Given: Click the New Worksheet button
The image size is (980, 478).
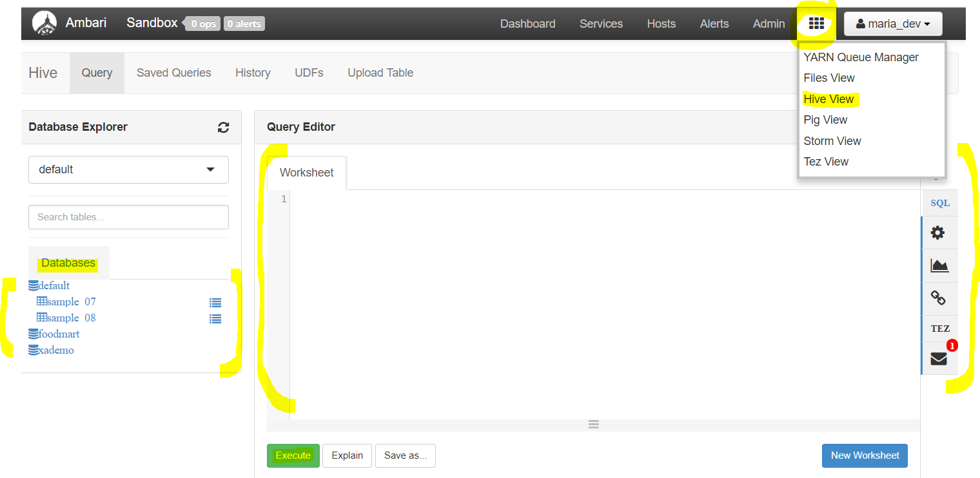Looking at the screenshot, I should coord(865,455).
